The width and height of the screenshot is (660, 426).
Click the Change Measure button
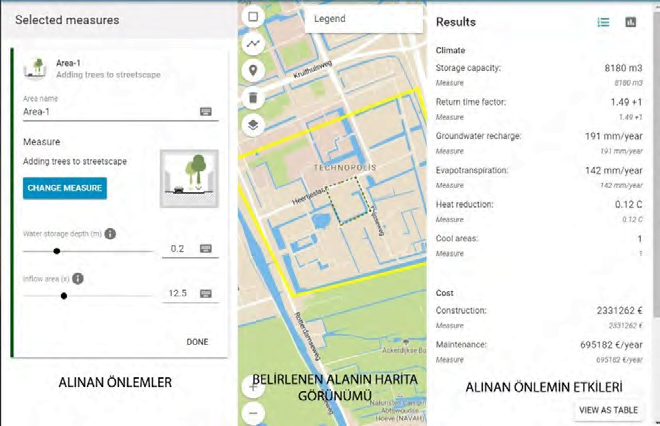[x=65, y=188]
